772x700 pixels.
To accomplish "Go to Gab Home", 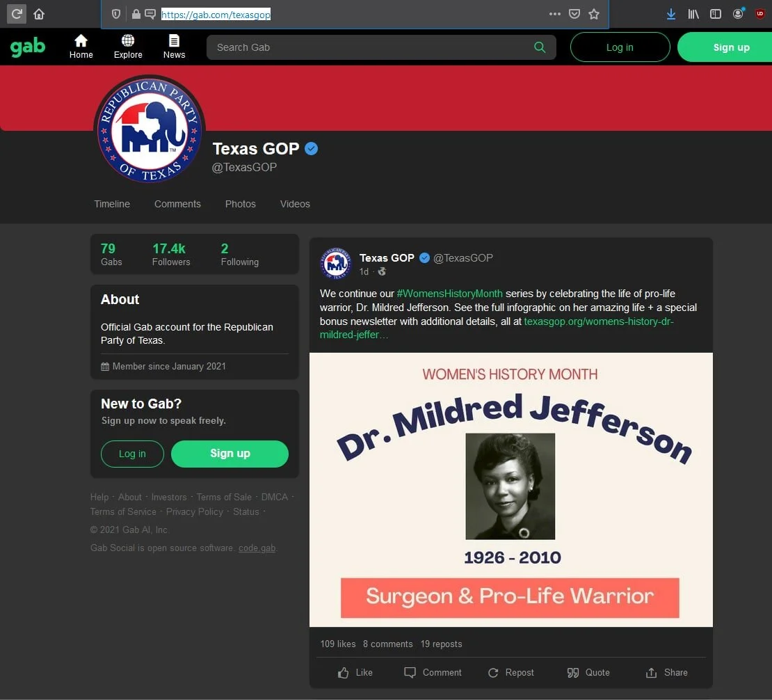I will (81, 47).
